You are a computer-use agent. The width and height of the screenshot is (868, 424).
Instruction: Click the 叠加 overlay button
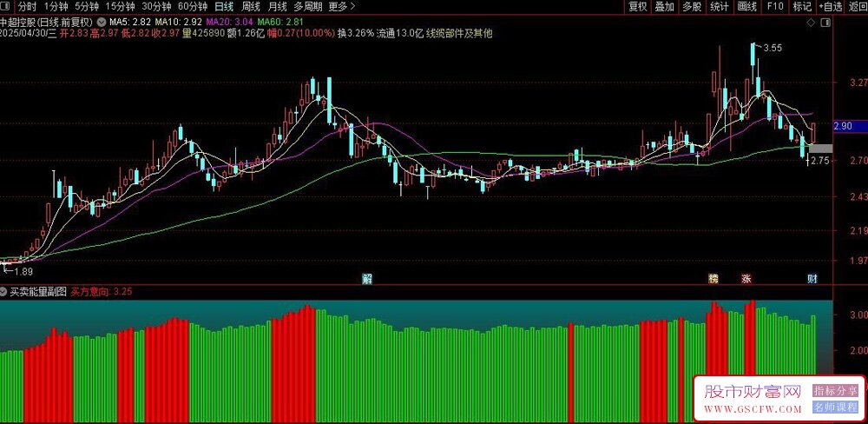[x=665, y=7]
